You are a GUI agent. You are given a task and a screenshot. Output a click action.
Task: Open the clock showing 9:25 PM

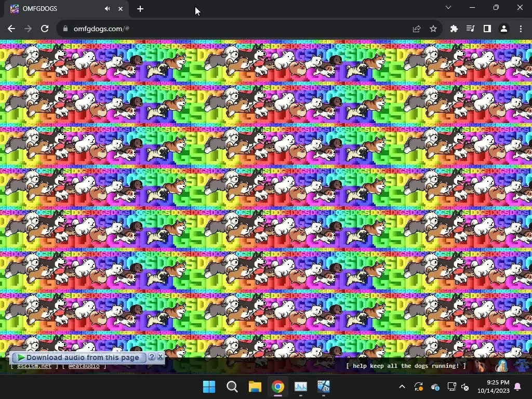click(494, 387)
